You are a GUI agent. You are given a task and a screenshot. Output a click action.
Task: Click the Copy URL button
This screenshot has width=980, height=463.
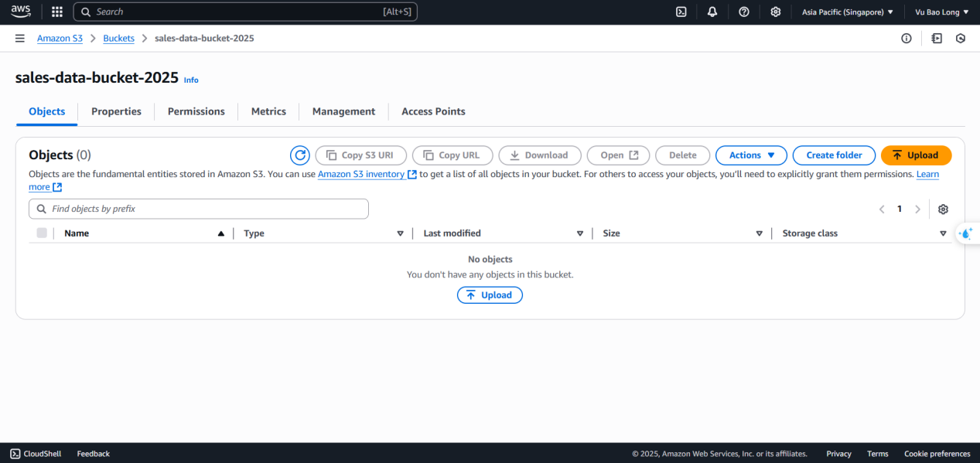[x=452, y=155]
